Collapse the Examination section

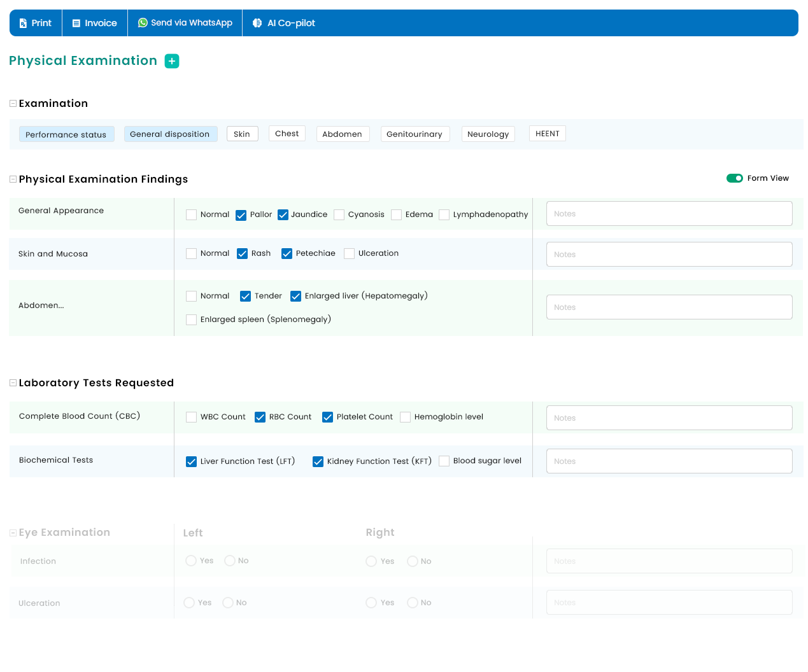[x=13, y=103]
